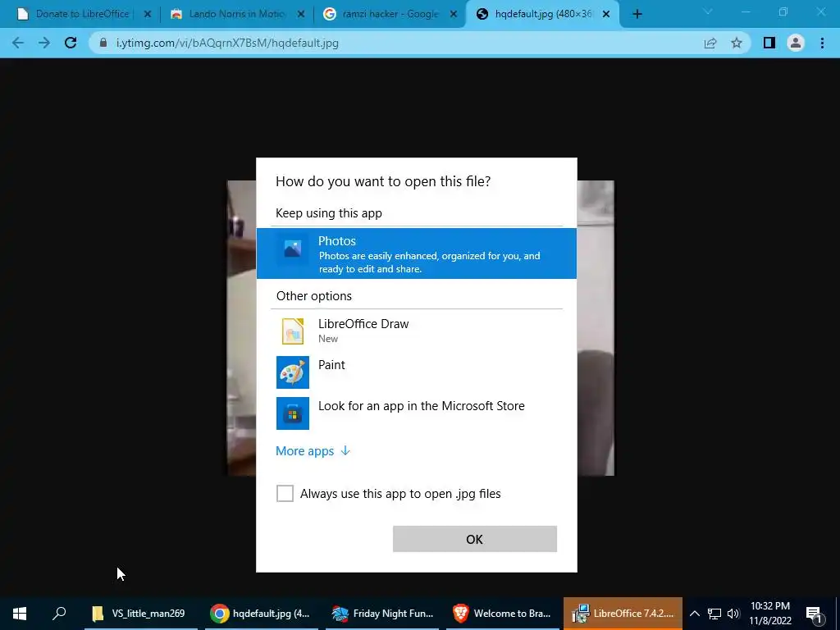Share this page using the share icon
The height and width of the screenshot is (630, 840).
coord(710,43)
